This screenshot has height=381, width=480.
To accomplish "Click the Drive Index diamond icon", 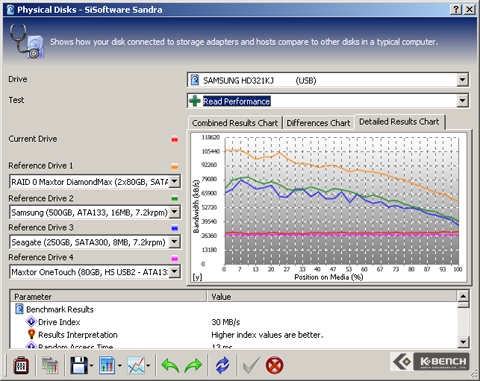I will [x=31, y=322].
